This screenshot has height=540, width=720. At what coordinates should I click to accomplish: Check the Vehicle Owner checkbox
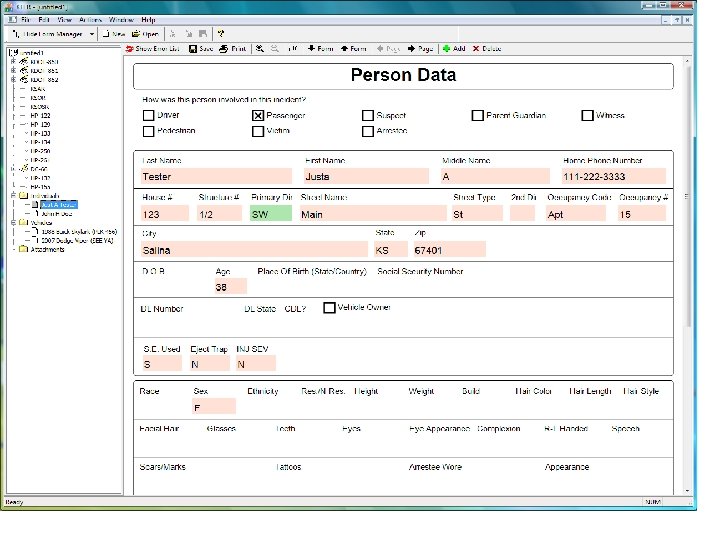pyautogui.click(x=329, y=308)
